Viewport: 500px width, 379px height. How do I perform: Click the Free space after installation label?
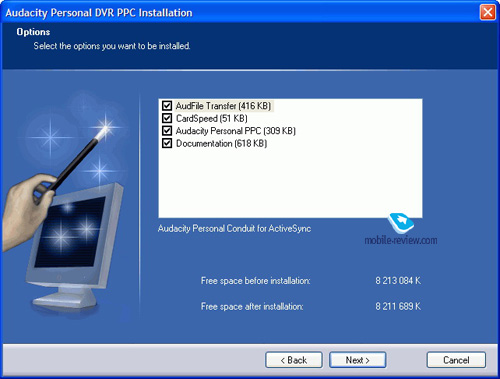coord(252,306)
